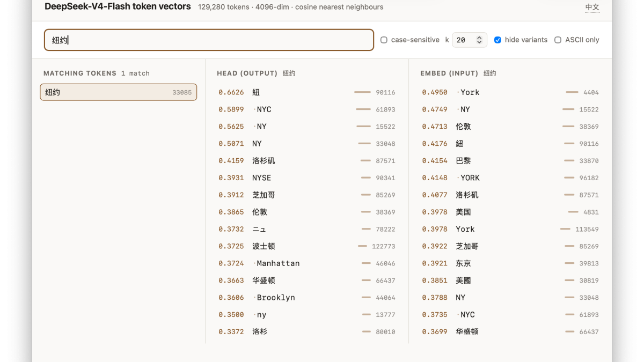Select Embed row 伦敦 scored 0.4713

pos(510,127)
